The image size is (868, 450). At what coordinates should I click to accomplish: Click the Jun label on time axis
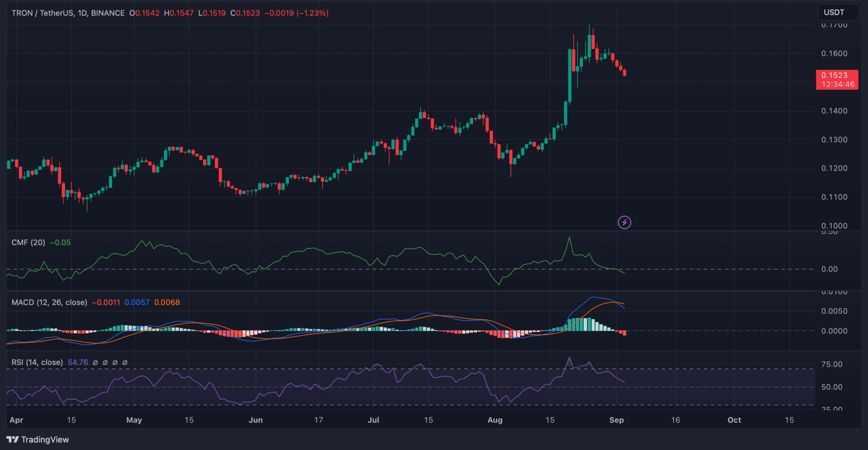tap(256, 420)
